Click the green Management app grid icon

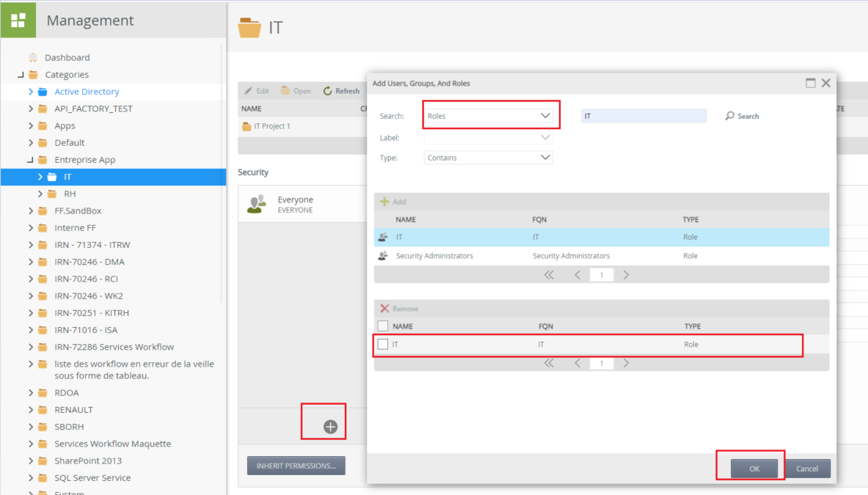[x=18, y=19]
